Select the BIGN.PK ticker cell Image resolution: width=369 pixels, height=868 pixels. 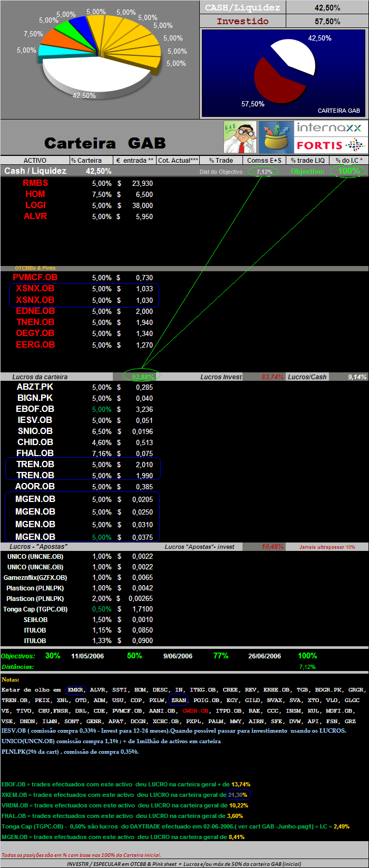[x=35, y=398]
